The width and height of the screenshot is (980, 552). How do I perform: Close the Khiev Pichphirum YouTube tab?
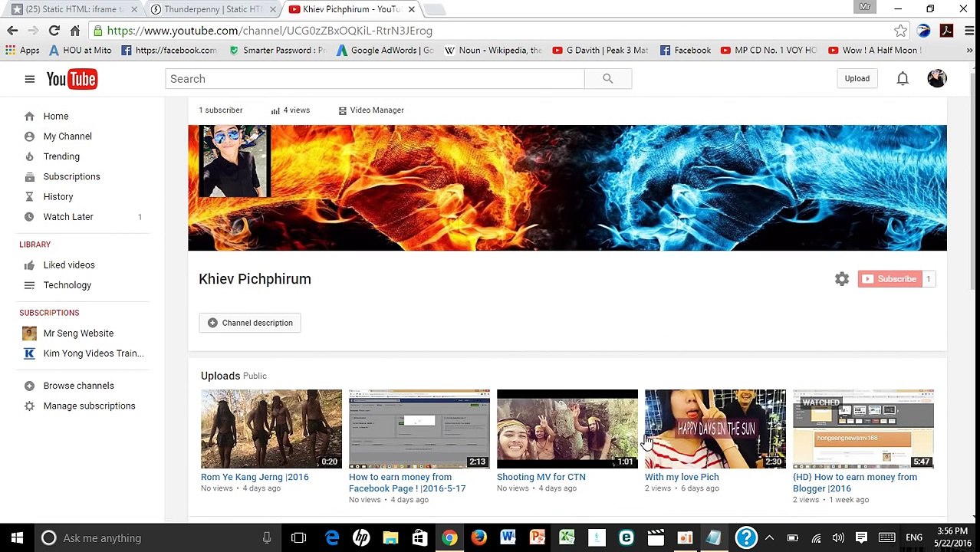411,9
